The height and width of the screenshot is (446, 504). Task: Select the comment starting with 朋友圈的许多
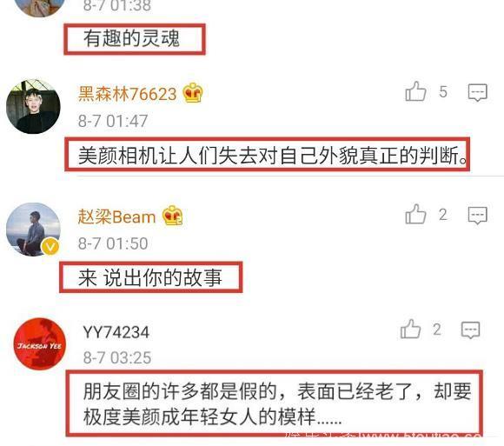click(277, 404)
